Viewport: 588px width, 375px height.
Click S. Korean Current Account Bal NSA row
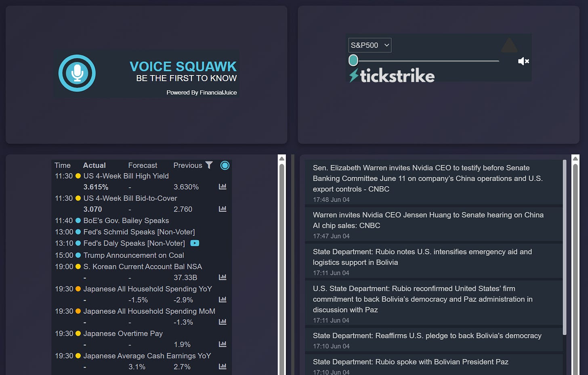pos(143,266)
